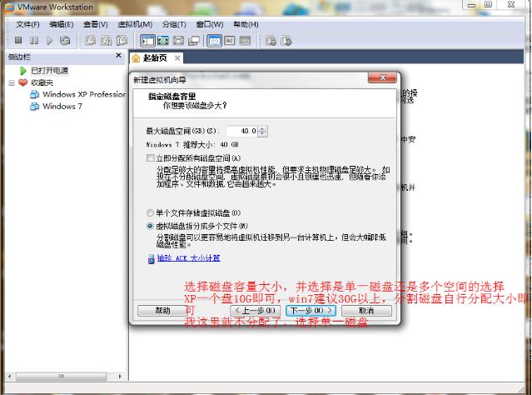Click the sidebar scrollbar left arrow

pos(9,377)
